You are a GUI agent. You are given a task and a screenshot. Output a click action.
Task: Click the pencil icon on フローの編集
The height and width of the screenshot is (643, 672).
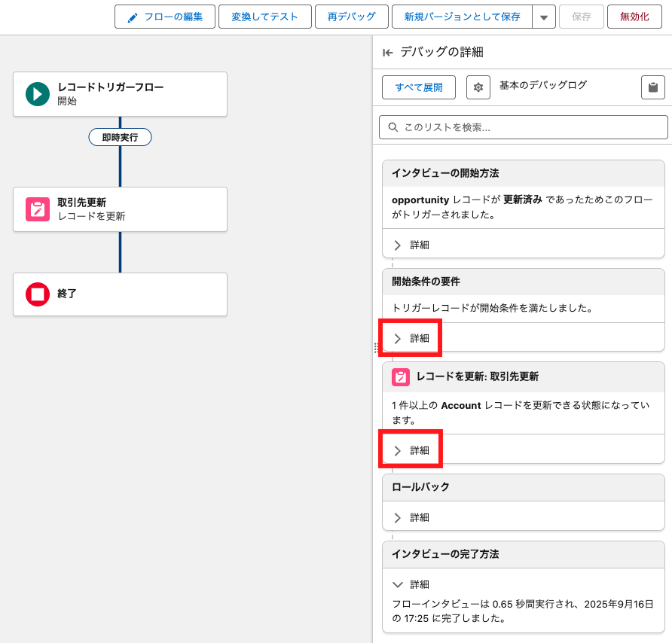tap(133, 17)
